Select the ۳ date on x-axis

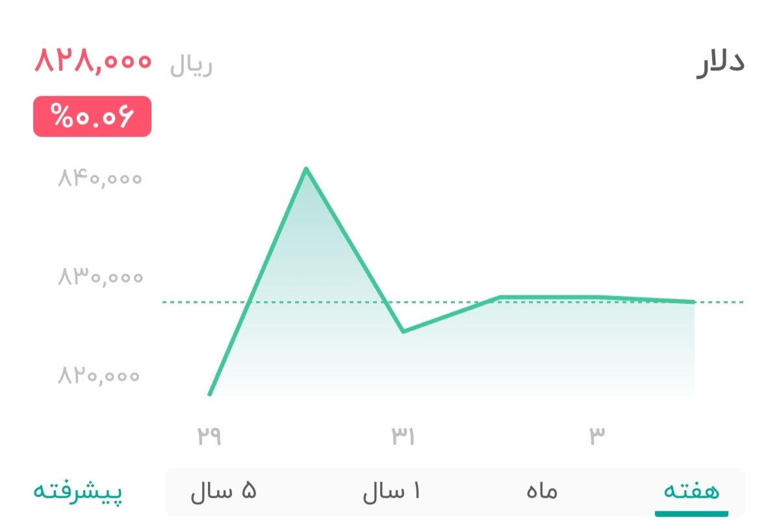(597, 434)
